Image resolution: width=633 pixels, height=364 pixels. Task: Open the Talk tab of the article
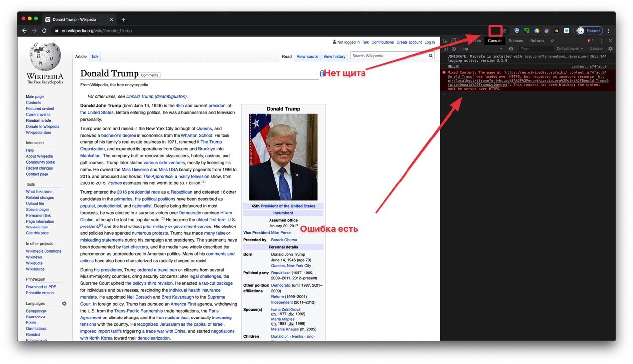[x=95, y=57]
